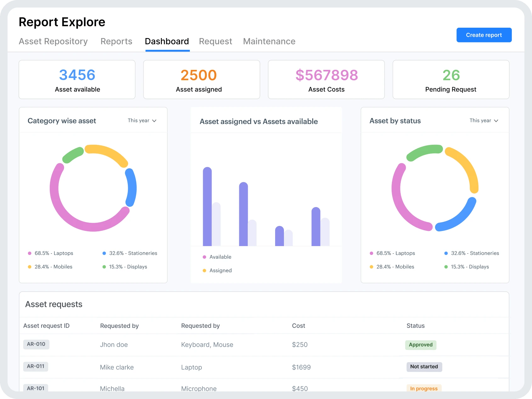The image size is (532, 399).
Task: Click the AR-010 request ID badge
Action: (36, 344)
